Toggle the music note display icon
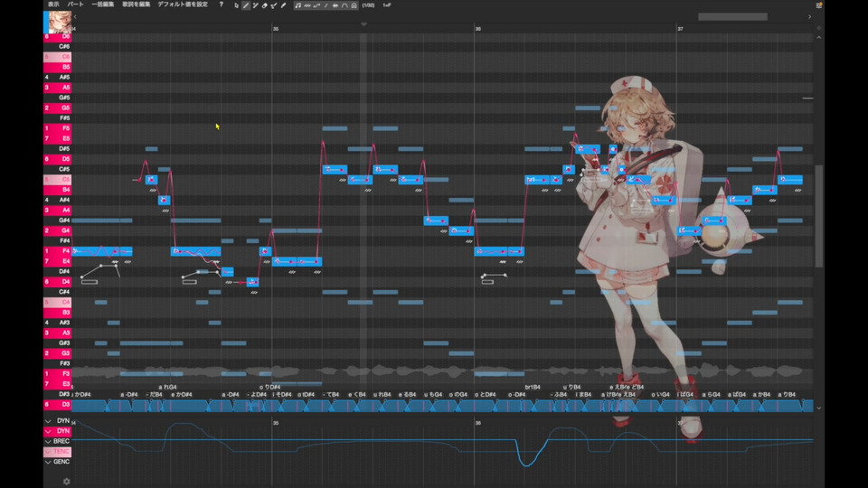The width and height of the screenshot is (868, 488). tap(297, 5)
